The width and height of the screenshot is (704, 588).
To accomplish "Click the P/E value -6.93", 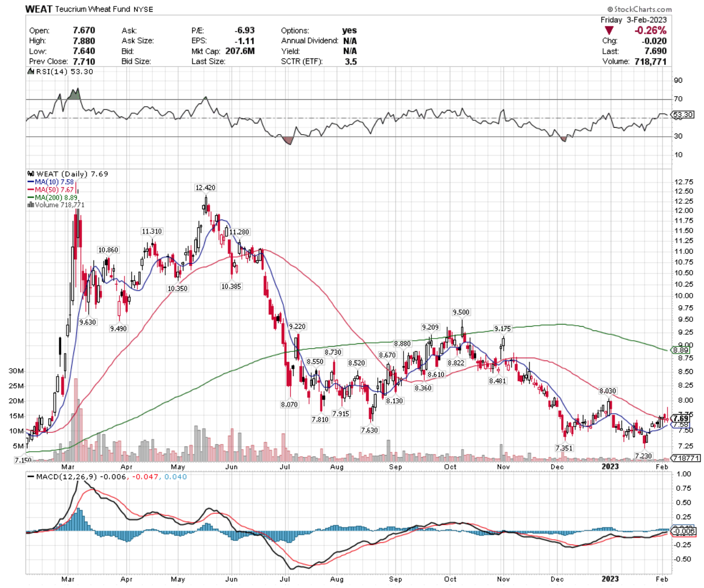I will pyautogui.click(x=245, y=31).
